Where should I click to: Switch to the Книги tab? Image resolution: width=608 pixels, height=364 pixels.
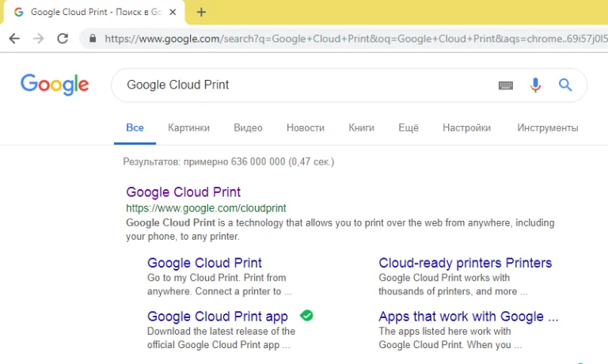[x=361, y=127]
